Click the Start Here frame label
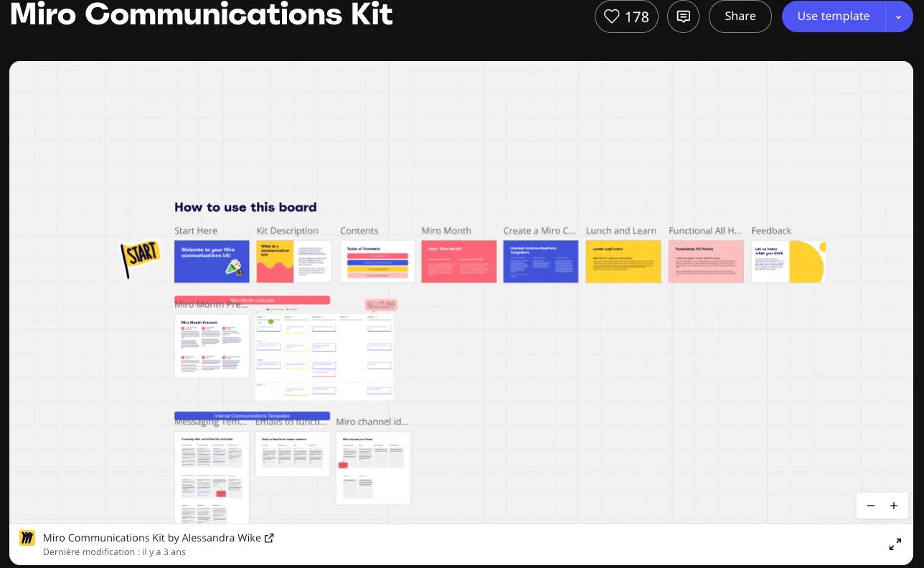The width and height of the screenshot is (924, 568). point(196,231)
